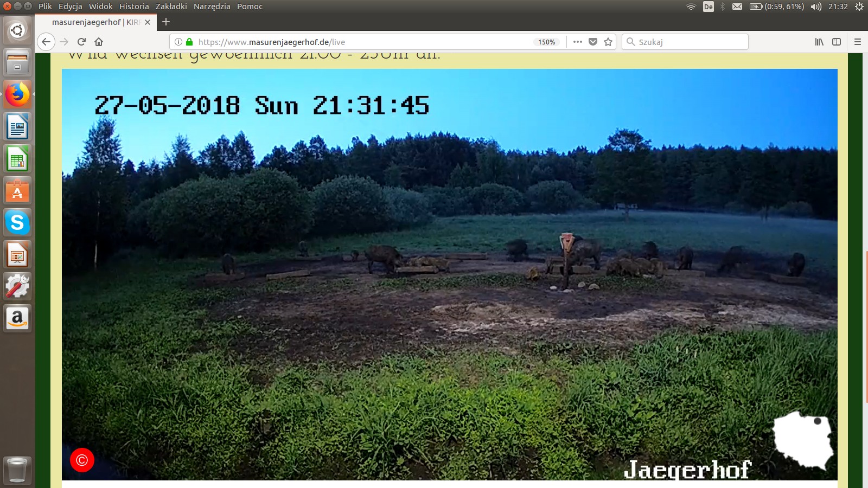
Task: Open Firefox home page
Action: click(x=99, y=42)
